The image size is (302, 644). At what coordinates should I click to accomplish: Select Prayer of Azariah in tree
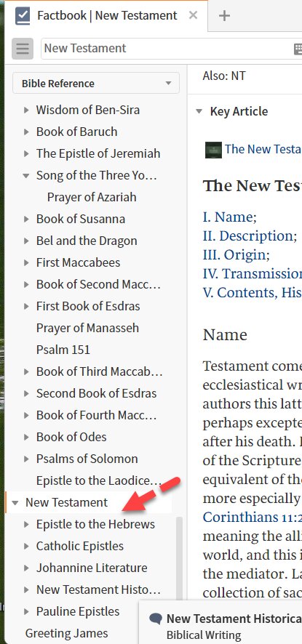(92, 197)
